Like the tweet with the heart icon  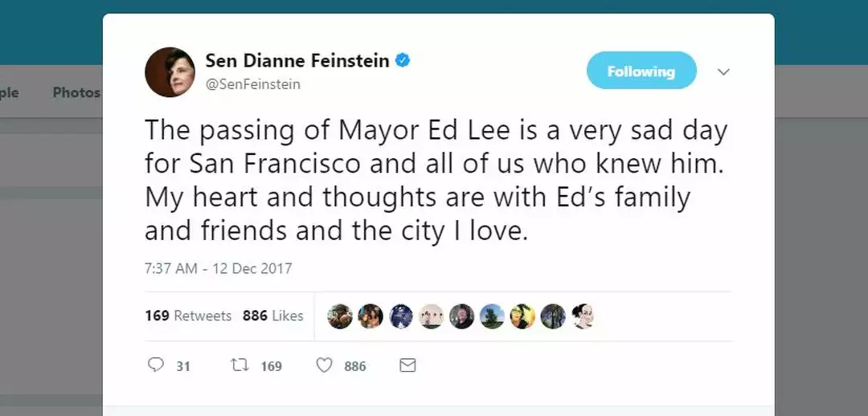pyautogui.click(x=324, y=365)
